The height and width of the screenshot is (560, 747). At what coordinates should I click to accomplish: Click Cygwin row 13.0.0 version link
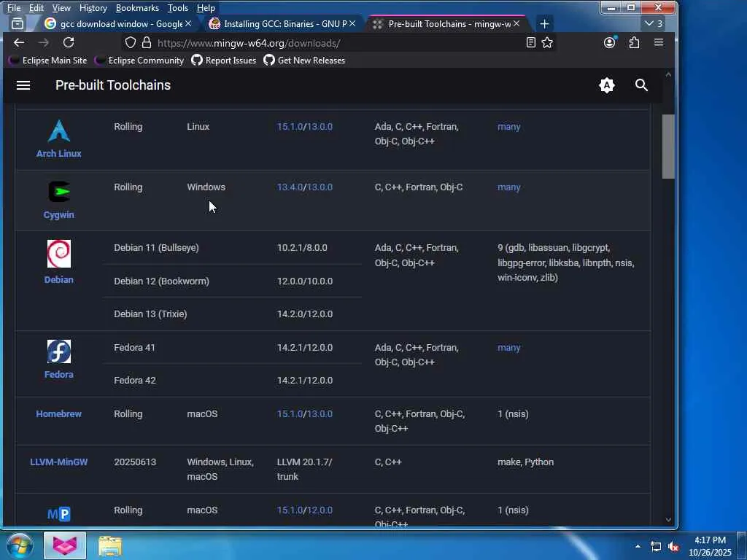pos(320,187)
